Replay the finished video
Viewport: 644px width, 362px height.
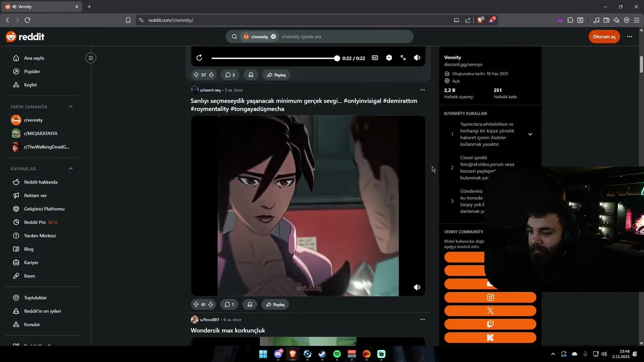(x=199, y=58)
